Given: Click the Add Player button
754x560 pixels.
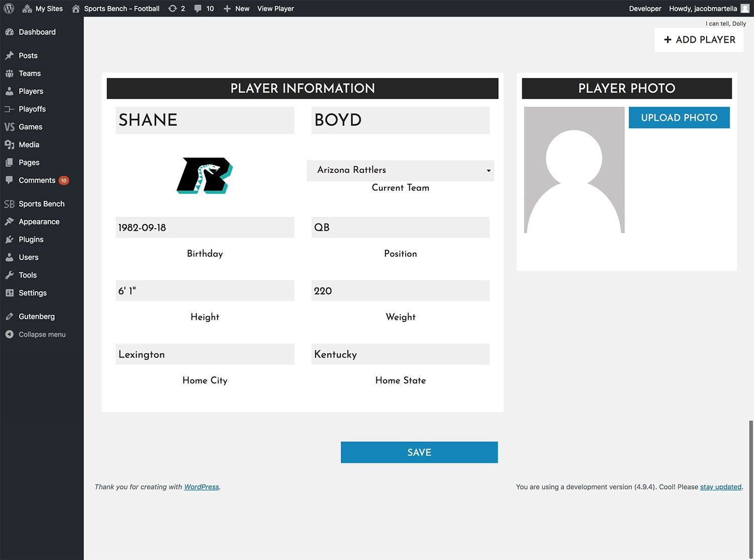Looking at the screenshot, I should (x=699, y=40).
